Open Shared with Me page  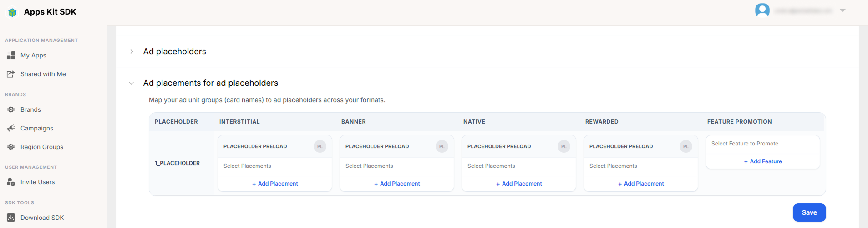[x=43, y=74]
